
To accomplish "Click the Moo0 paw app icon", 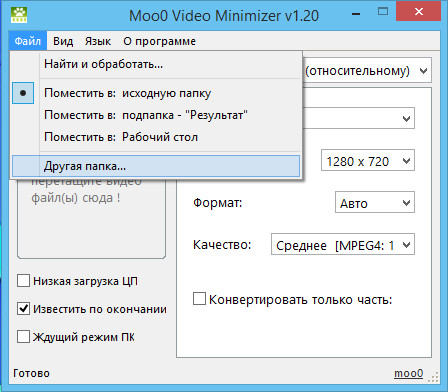I will [19, 15].
